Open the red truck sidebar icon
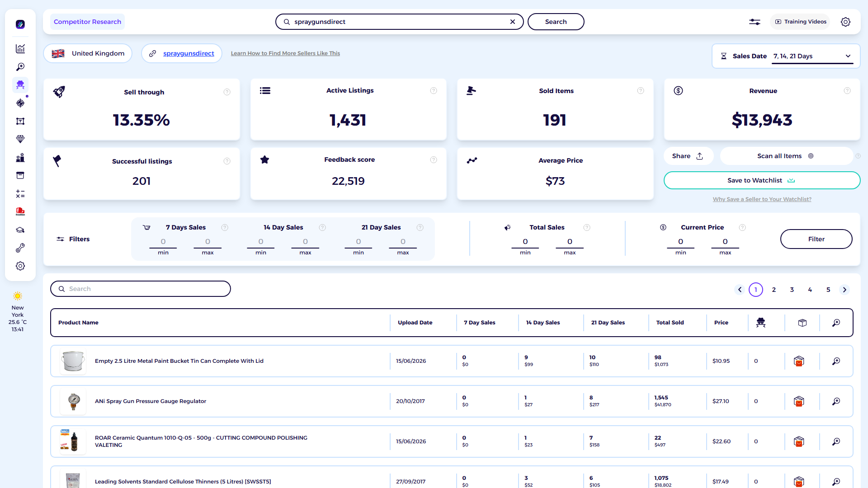The image size is (868, 488). pos(20,211)
